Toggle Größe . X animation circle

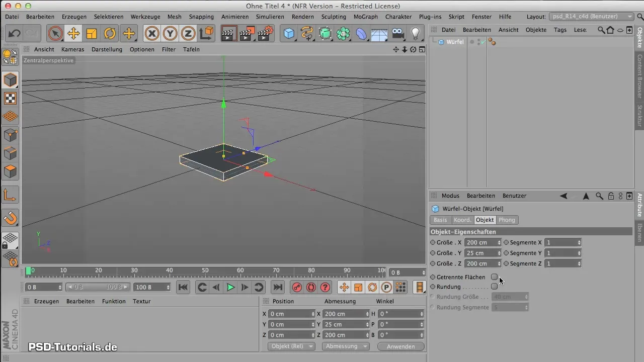coord(433,242)
